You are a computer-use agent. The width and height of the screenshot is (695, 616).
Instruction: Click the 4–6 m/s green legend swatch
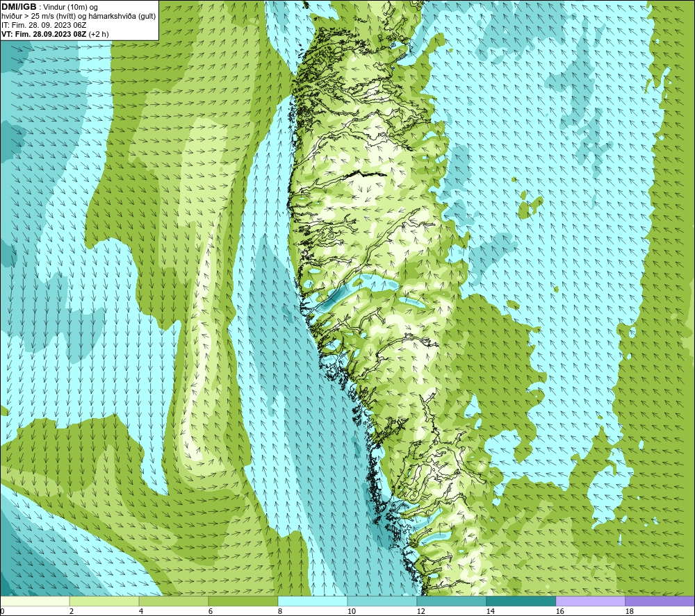174,601
